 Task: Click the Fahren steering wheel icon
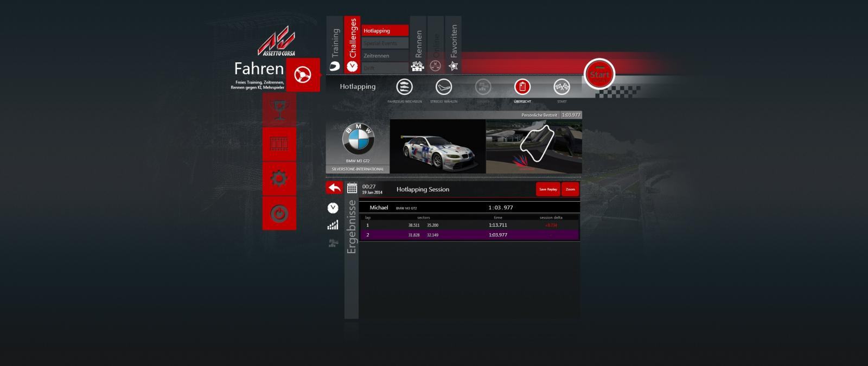tap(303, 75)
